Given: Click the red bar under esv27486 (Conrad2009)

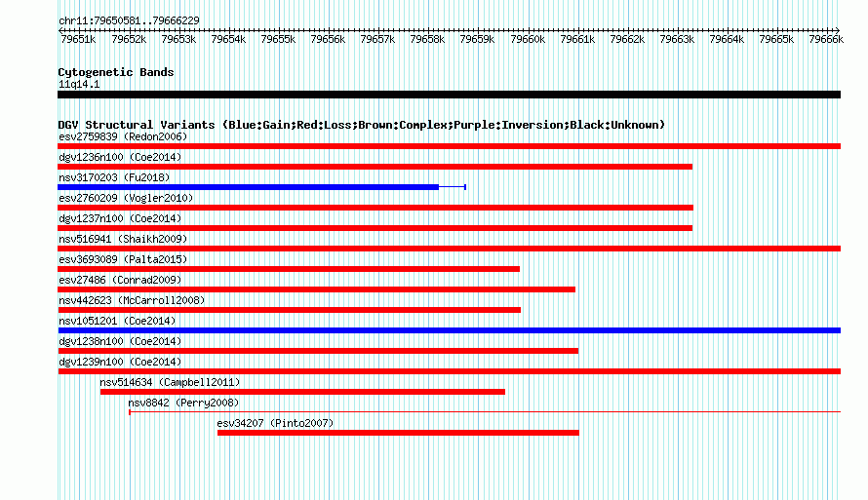Looking at the screenshot, I should click(317, 289).
